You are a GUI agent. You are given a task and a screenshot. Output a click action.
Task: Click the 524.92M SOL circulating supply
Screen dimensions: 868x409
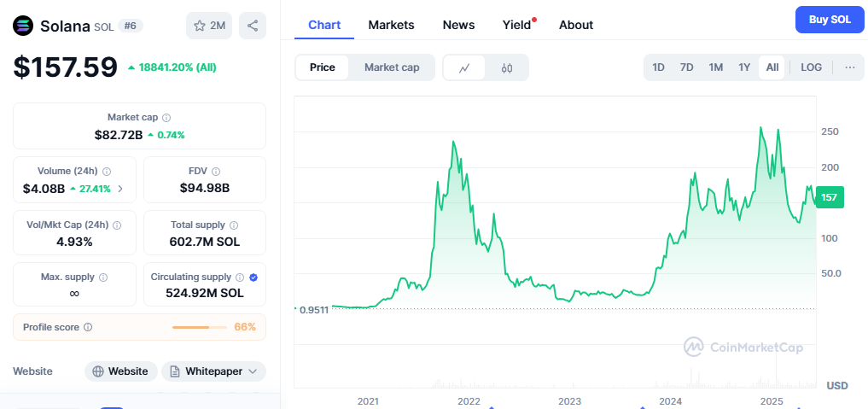pos(205,294)
